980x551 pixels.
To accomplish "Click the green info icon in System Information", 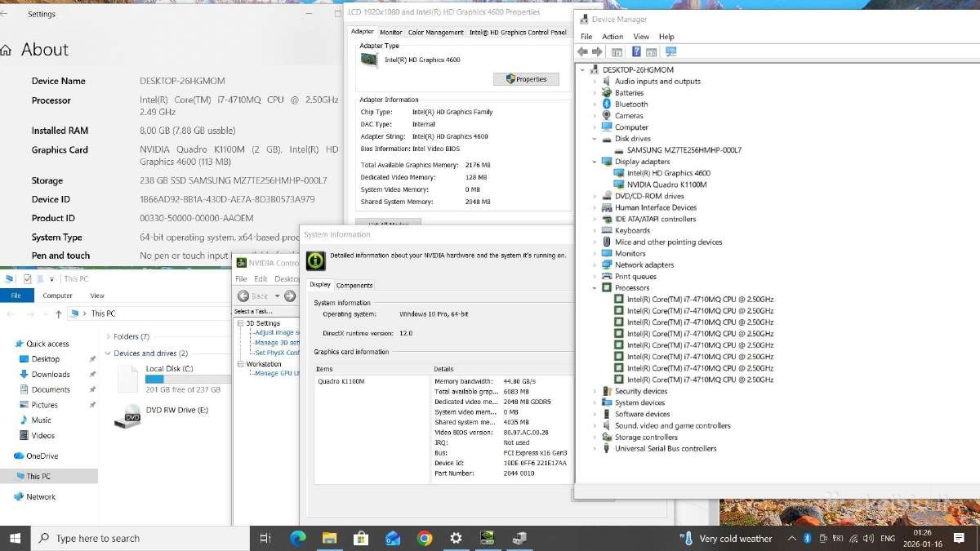I will [315, 260].
